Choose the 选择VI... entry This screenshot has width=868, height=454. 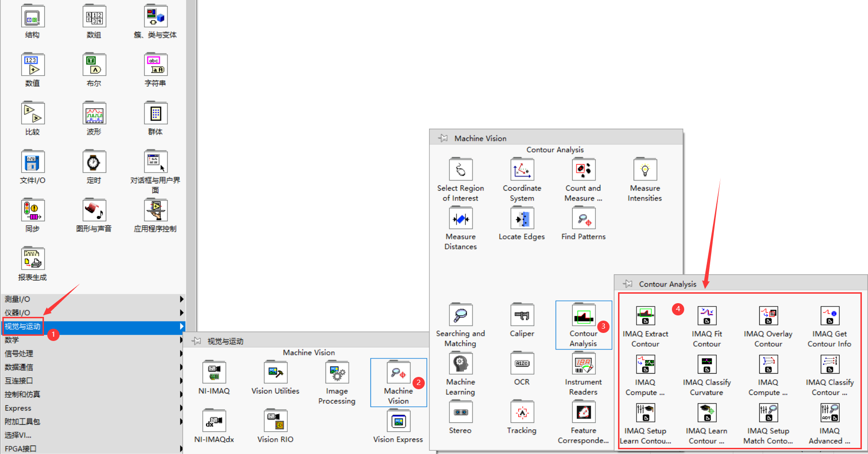93,435
